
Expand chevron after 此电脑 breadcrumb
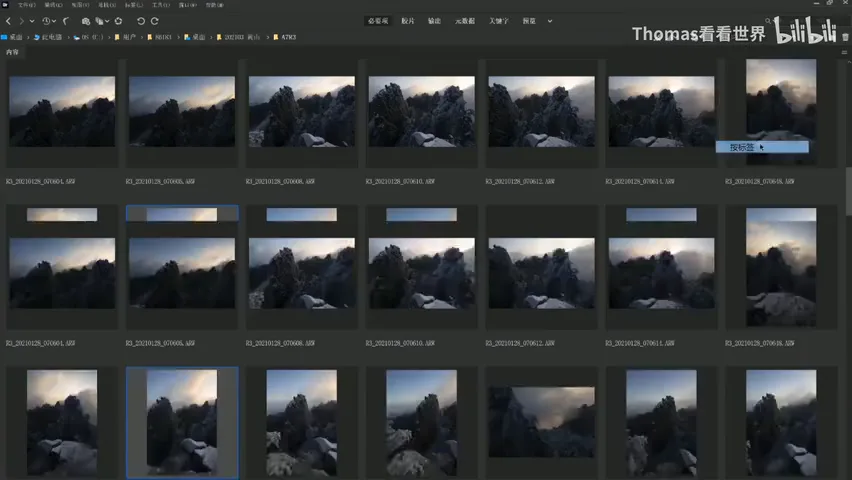tap(68, 38)
